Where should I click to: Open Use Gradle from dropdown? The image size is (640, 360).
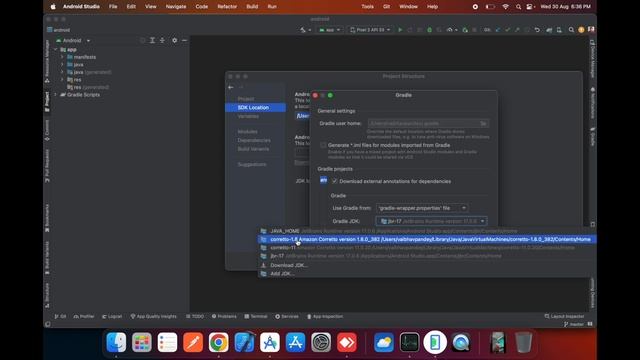point(422,208)
